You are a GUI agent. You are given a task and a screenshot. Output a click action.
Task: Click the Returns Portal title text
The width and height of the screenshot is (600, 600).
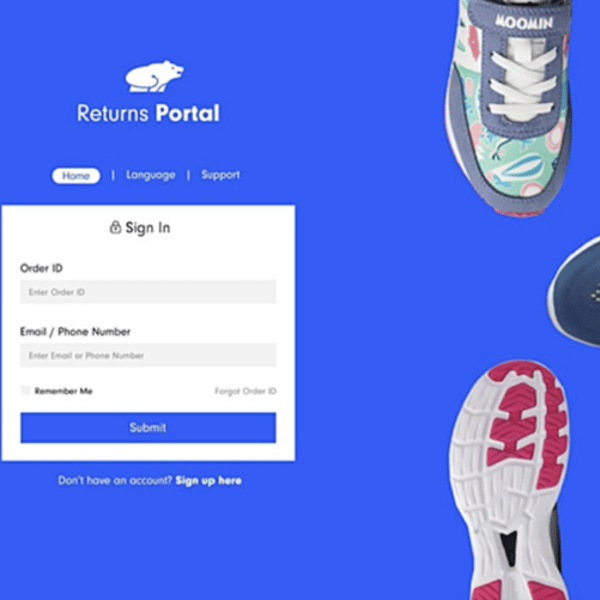pos(148,113)
